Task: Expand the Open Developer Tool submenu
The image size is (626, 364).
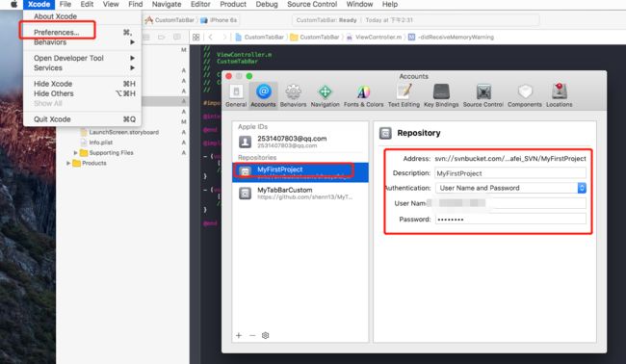Action: tap(82, 58)
